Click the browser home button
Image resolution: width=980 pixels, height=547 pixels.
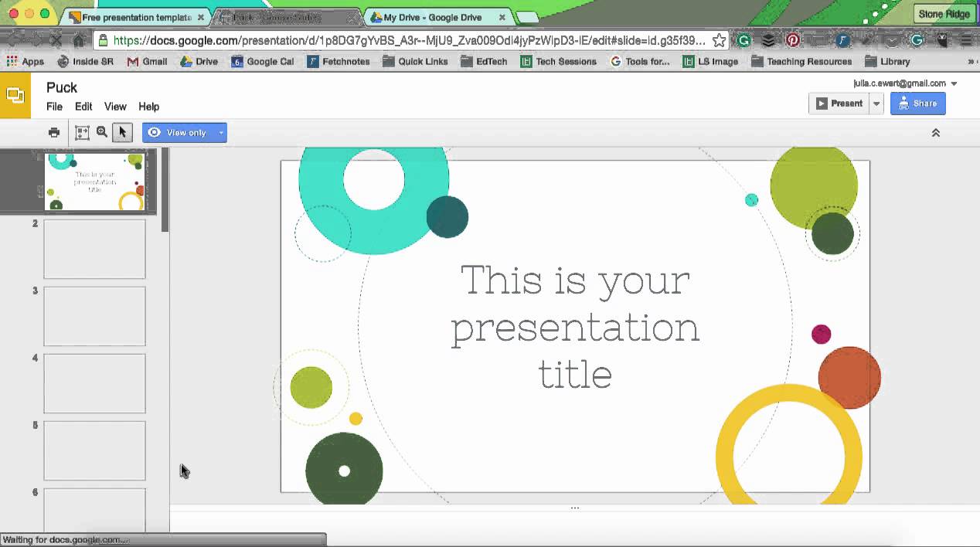click(78, 40)
